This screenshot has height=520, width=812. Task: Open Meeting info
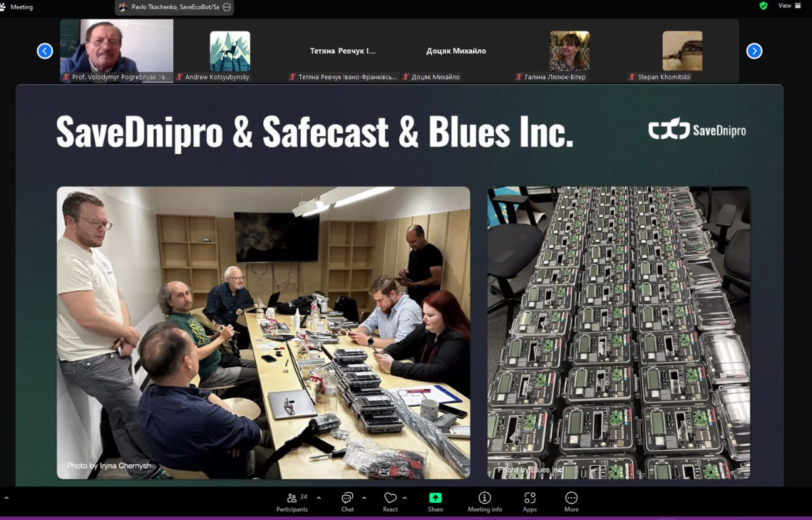pyautogui.click(x=485, y=502)
